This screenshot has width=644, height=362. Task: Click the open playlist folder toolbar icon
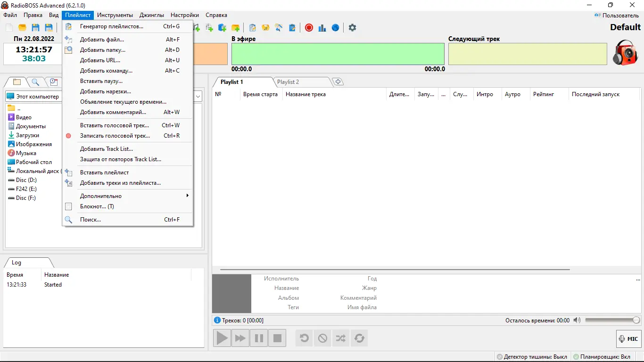click(x=22, y=28)
